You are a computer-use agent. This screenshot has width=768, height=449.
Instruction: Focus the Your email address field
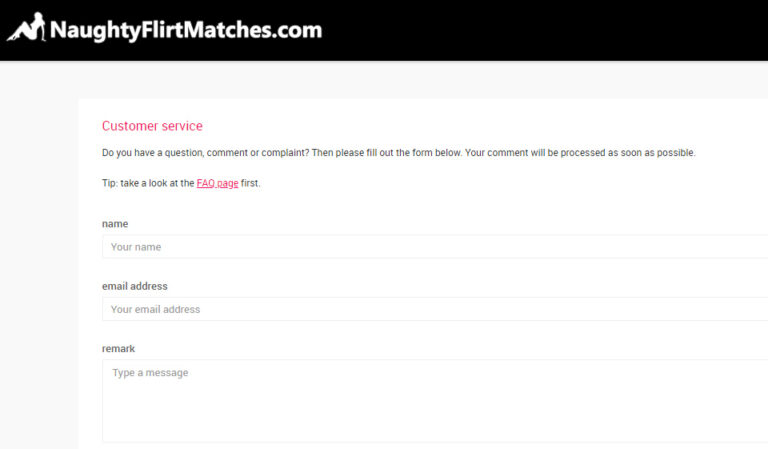tap(435, 309)
